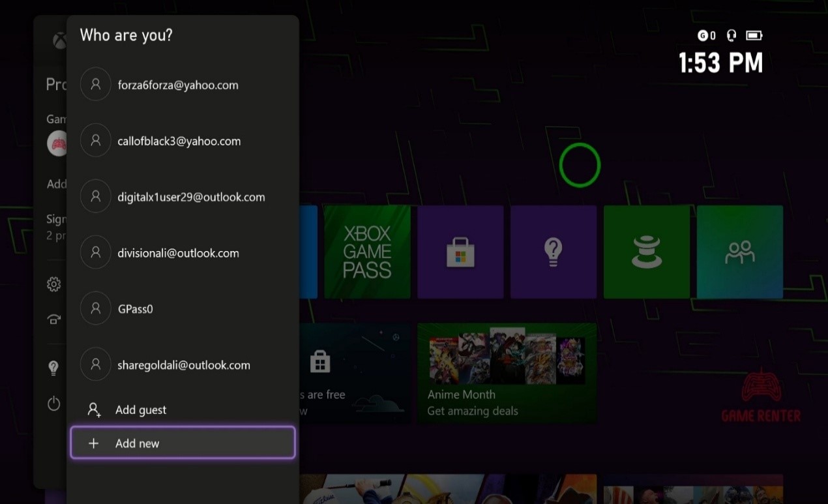Screen dimensions: 828x504
Task: Click avatar icon beside forza6forza@yahoo.com
Action: 96,85
